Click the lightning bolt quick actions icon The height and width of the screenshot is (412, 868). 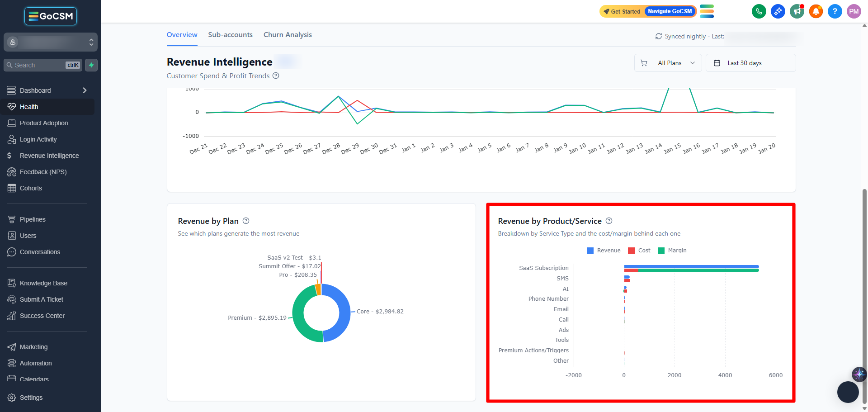coord(91,65)
